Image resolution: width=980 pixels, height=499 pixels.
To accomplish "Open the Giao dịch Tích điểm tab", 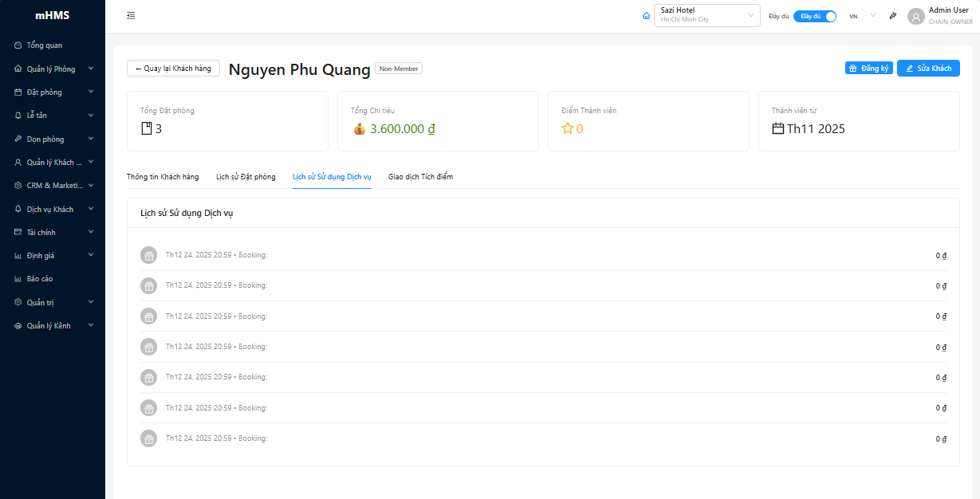I will tap(420, 176).
